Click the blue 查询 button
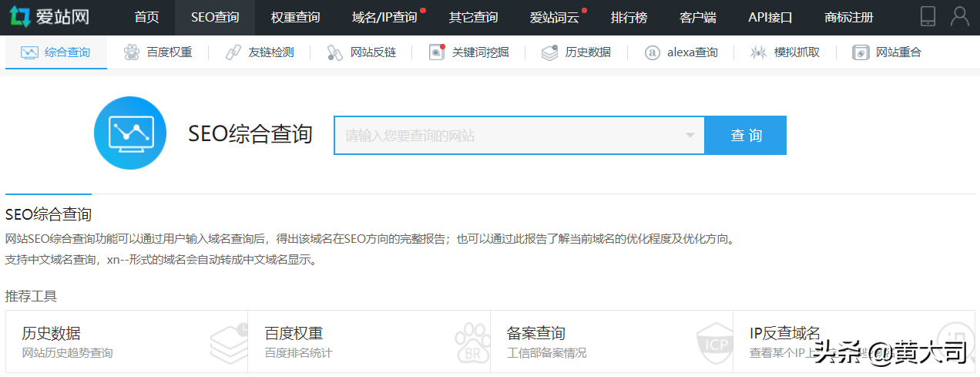Screen dimensions: 980x377 (x=746, y=136)
